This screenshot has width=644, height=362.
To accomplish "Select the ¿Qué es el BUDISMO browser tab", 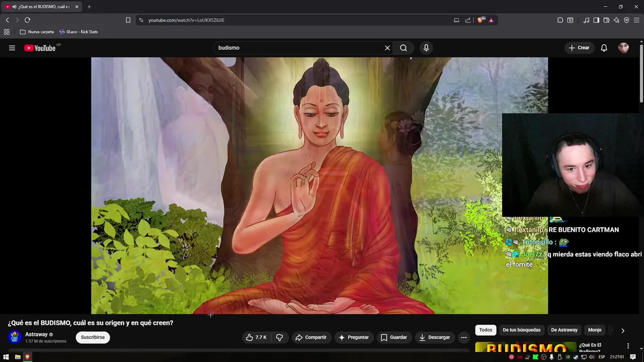I will [x=42, y=7].
